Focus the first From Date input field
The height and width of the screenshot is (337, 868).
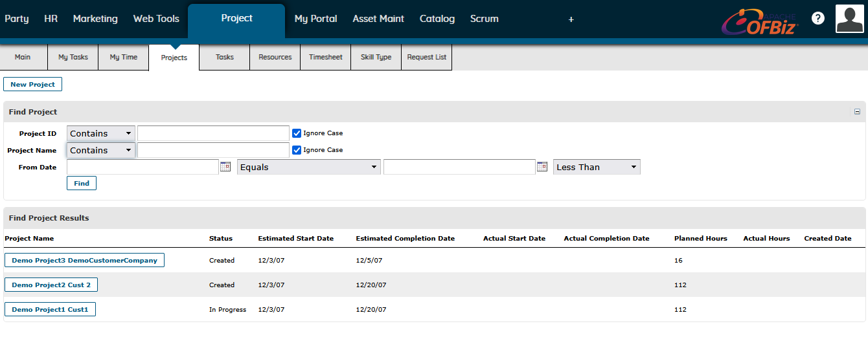point(143,167)
